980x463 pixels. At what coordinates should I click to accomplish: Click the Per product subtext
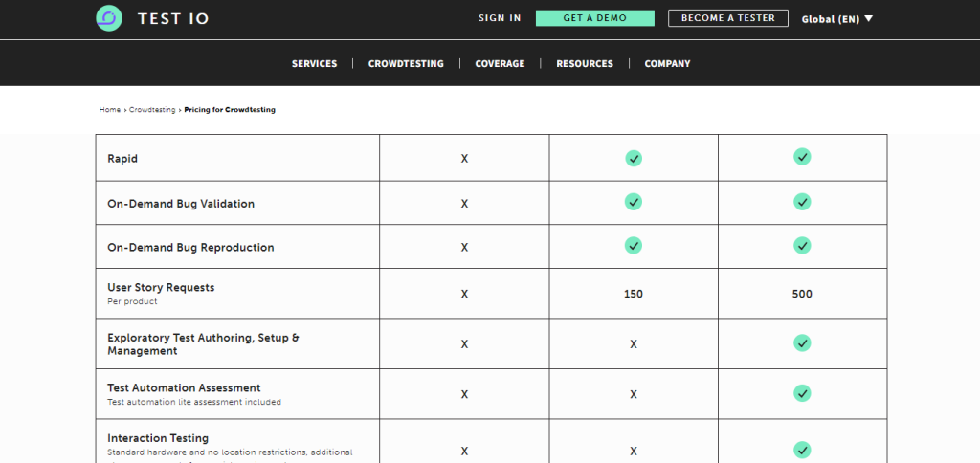pos(132,301)
